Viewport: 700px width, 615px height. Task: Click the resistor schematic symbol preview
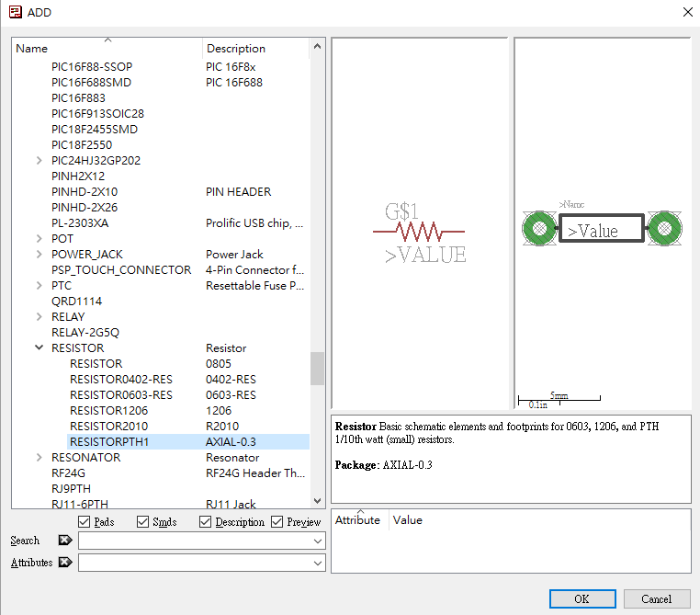coord(419,231)
